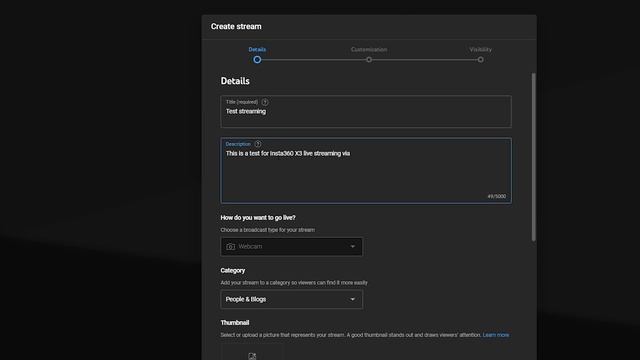The width and height of the screenshot is (640, 360).
Task: Click the upload thumbnail image icon
Action: (252, 356)
